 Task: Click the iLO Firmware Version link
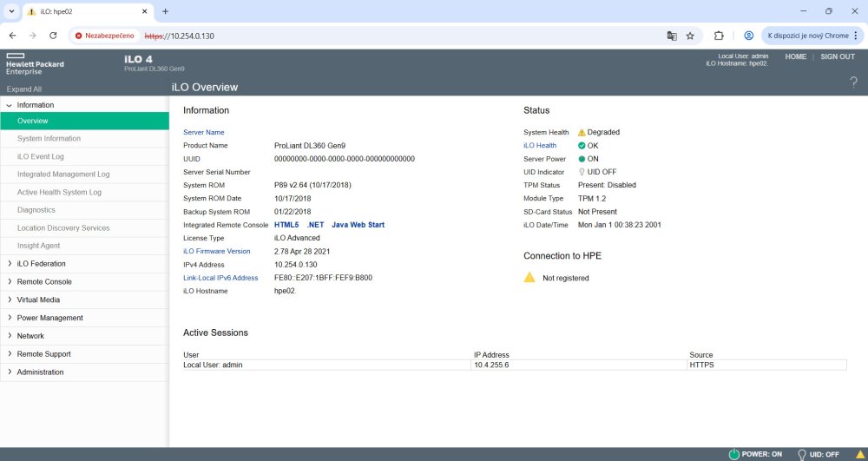(216, 251)
